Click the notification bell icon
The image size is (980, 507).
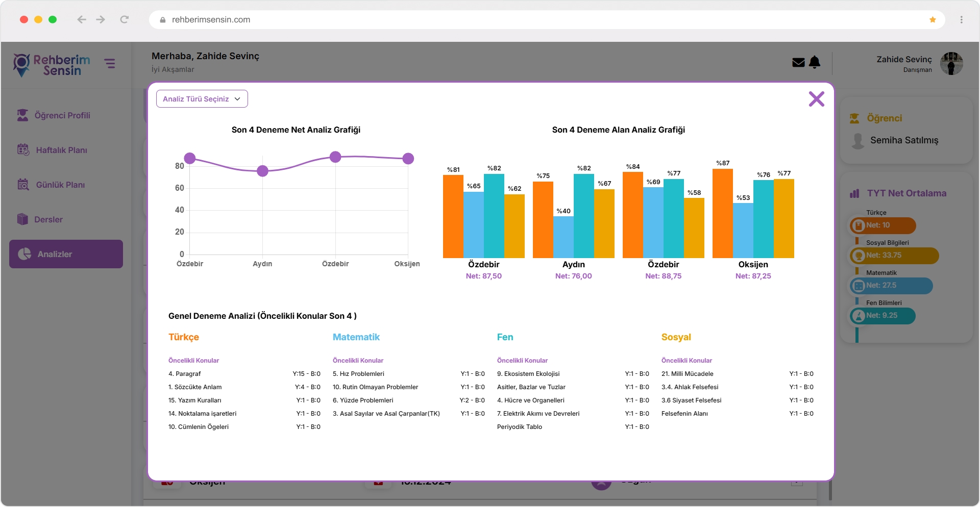coord(815,62)
